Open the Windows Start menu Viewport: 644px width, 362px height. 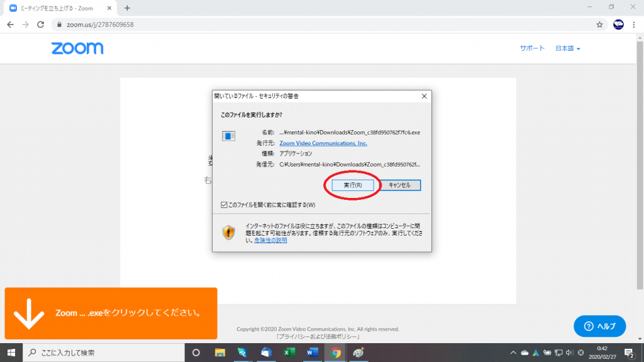(x=11, y=353)
